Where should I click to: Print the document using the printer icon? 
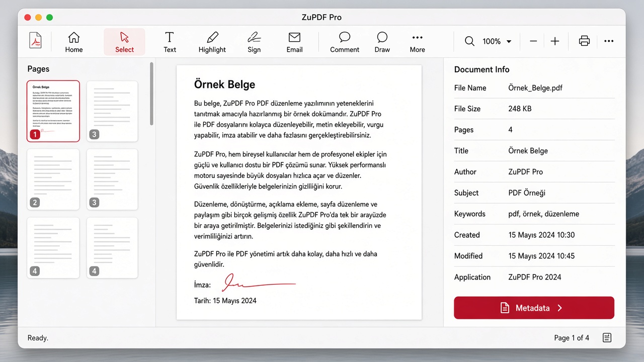point(584,41)
